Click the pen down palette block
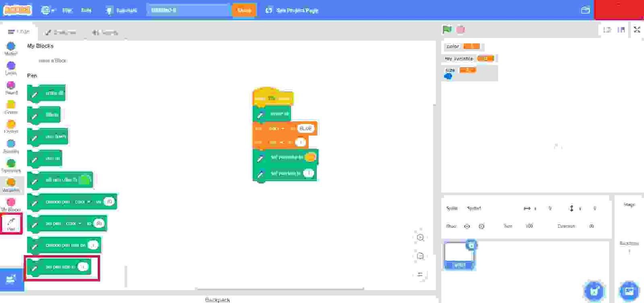The width and height of the screenshot is (644, 303). point(48,137)
